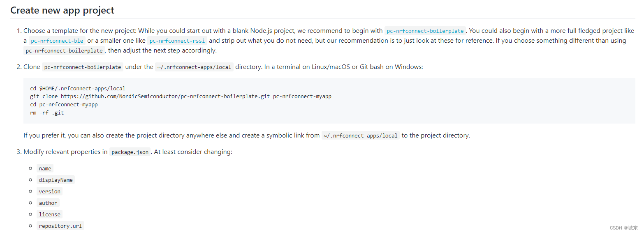Click ~/.nrfconnect-apps/local path before 'directory. In a terminal'
The height and width of the screenshot is (234, 644).
pos(194,67)
